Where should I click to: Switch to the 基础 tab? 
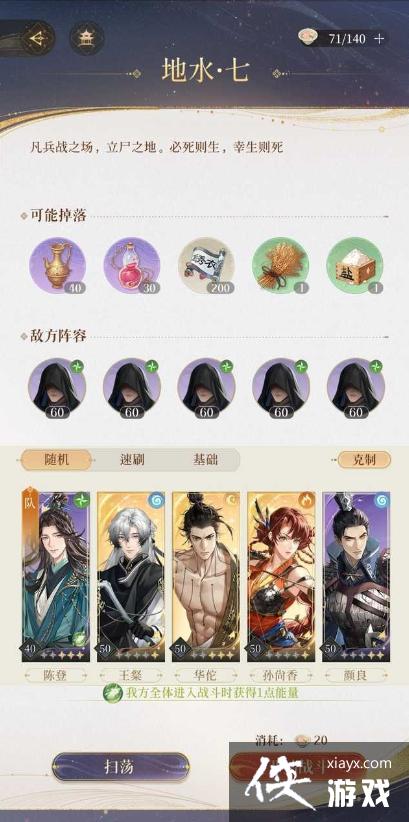coord(204,460)
